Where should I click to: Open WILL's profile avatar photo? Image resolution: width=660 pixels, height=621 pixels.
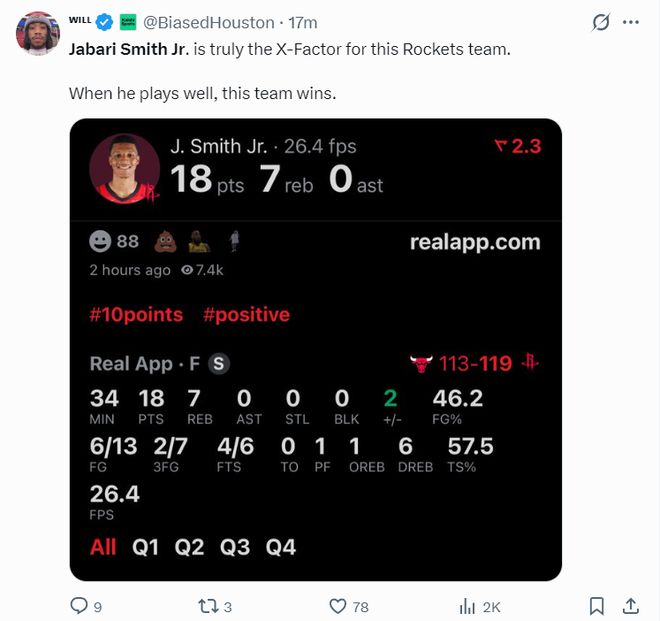tap(38, 34)
